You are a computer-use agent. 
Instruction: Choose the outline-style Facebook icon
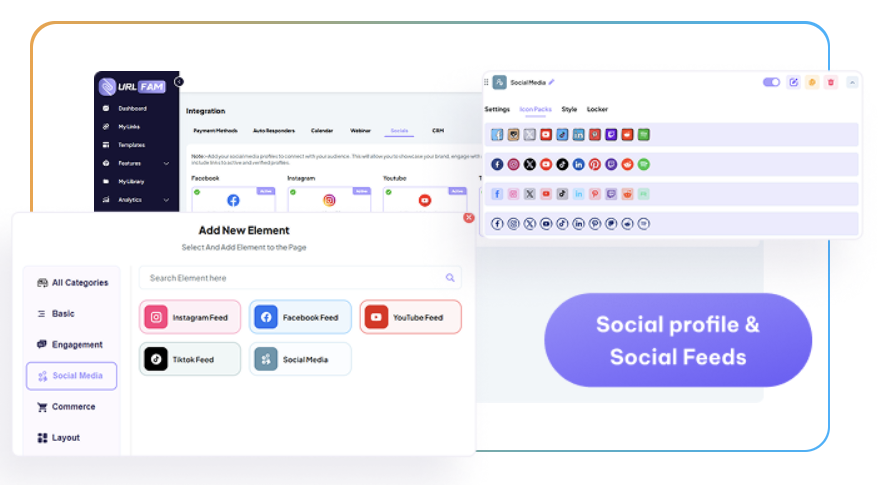coord(497,224)
